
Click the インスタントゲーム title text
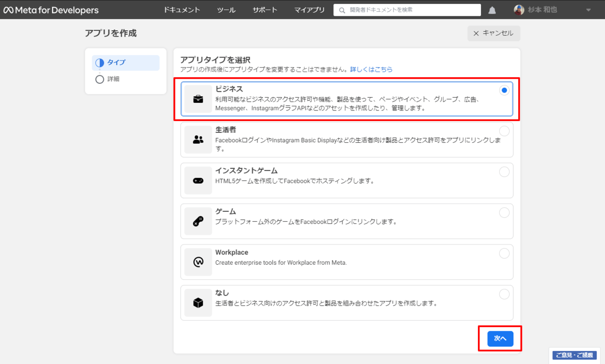247,170
